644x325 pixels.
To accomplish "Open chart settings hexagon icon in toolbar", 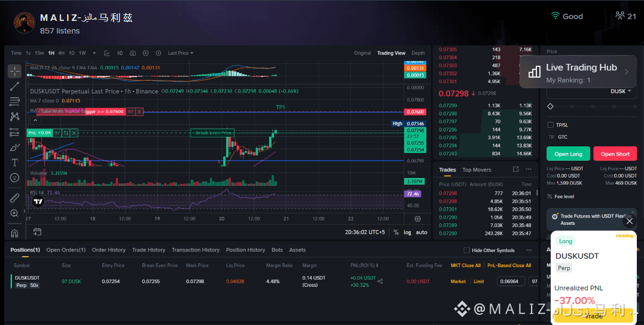I will pos(158,53).
